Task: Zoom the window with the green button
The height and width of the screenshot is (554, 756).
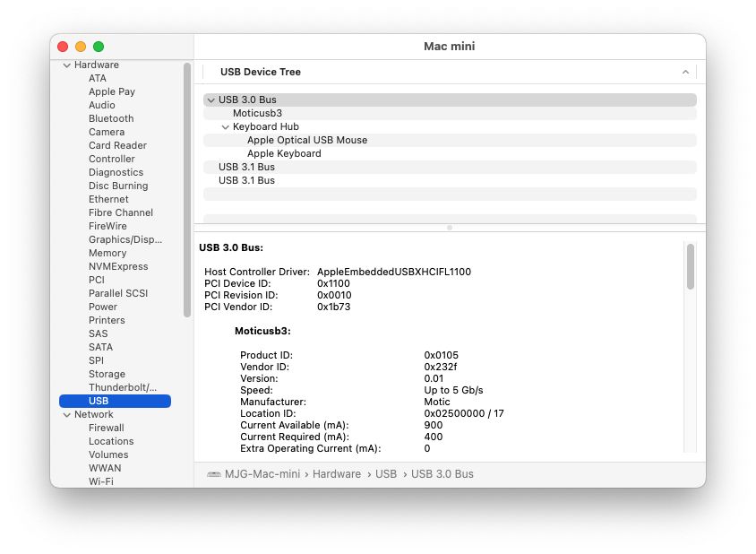Action: pos(99,47)
